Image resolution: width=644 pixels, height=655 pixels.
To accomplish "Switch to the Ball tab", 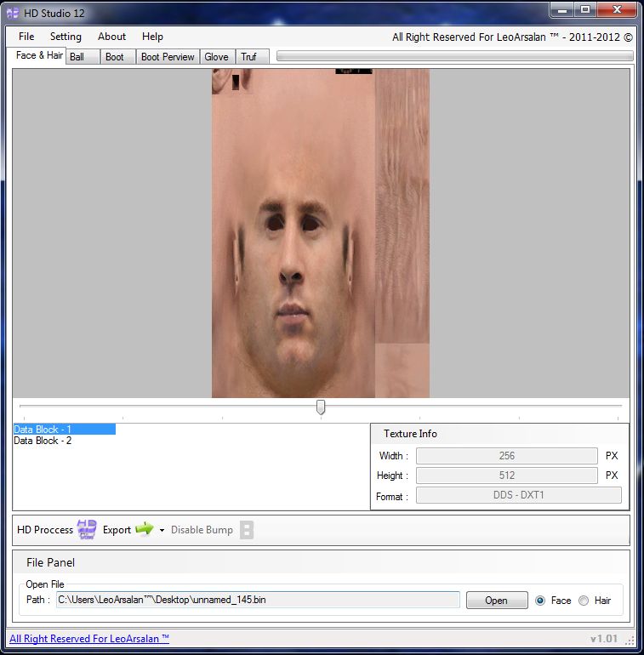I will pos(77,57).
